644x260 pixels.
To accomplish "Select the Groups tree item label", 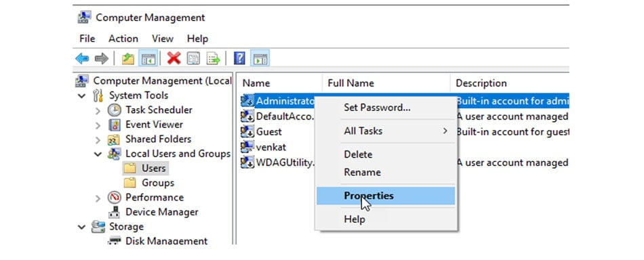I will [x=158, y=183].
